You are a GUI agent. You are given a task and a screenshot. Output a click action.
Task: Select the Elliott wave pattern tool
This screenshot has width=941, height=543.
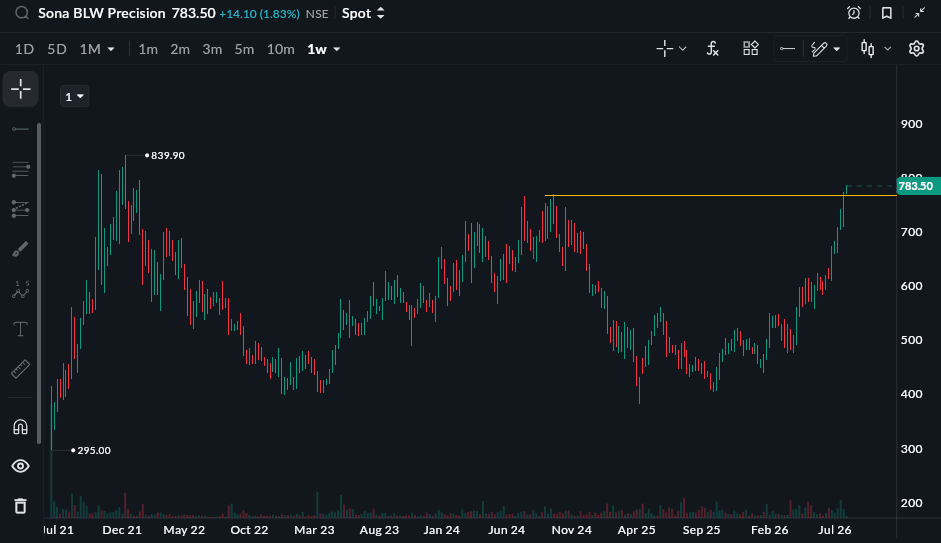click(20, 289)
